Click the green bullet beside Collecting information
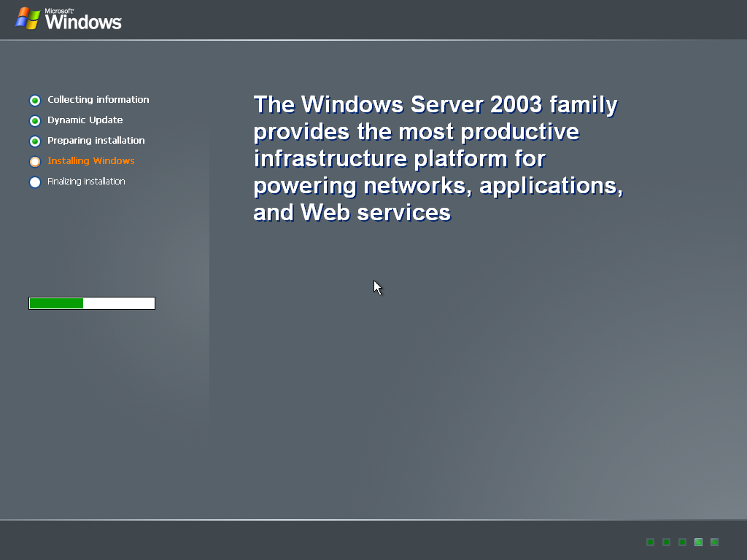Screen dimensions: 747x560 (35, 100)
